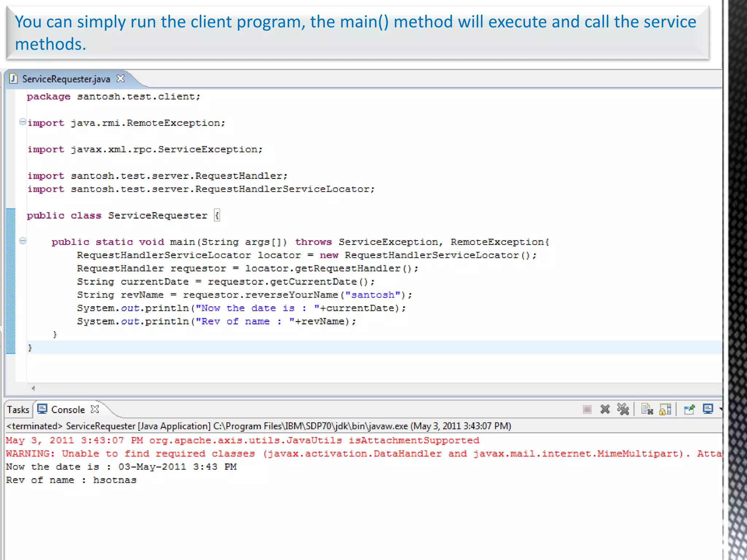This screenshot has height=560, width=747.
Task: Click the Pin Console icon
Action: (689, 409)
